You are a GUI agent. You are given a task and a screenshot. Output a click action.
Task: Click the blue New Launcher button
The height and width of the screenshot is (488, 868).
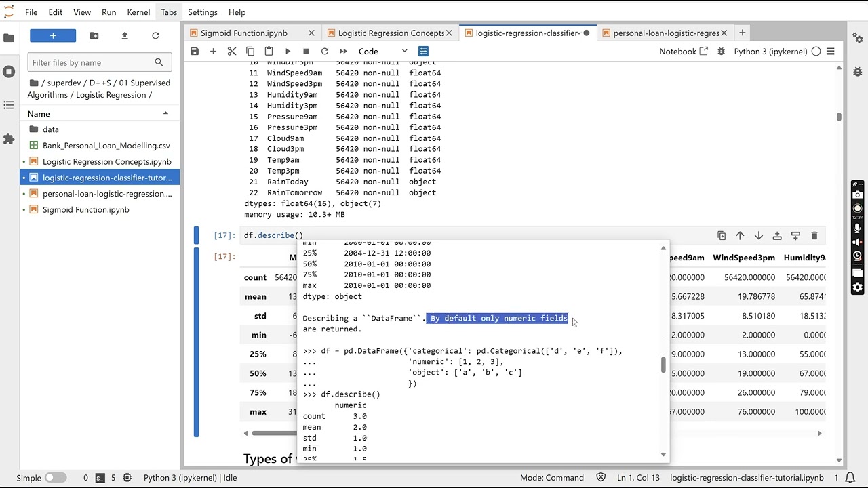(x=53, y=35)
